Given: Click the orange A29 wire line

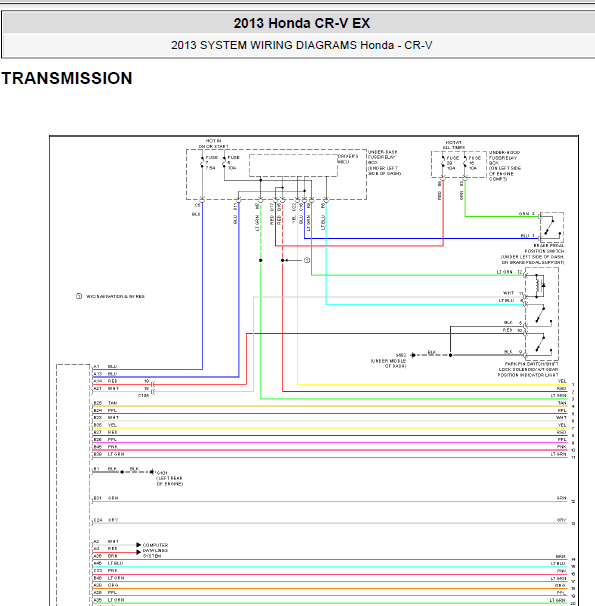Looking at the screenshot, I should click(x=330, y=589).
